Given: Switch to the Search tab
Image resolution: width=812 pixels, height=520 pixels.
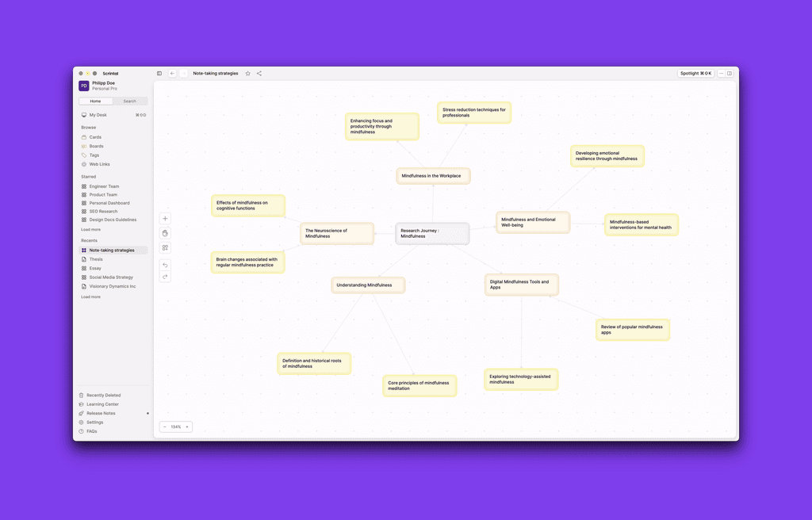Looking at the screenshot, I should 132,101.
